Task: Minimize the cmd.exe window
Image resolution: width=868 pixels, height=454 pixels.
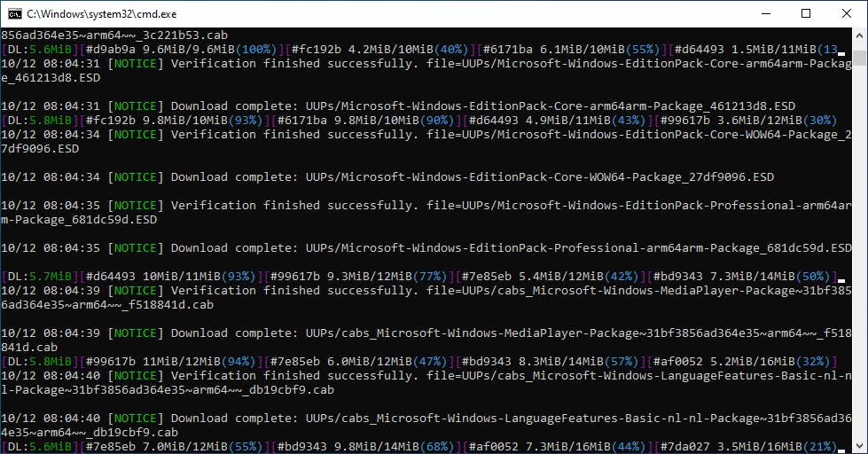Action: (766, 14)
